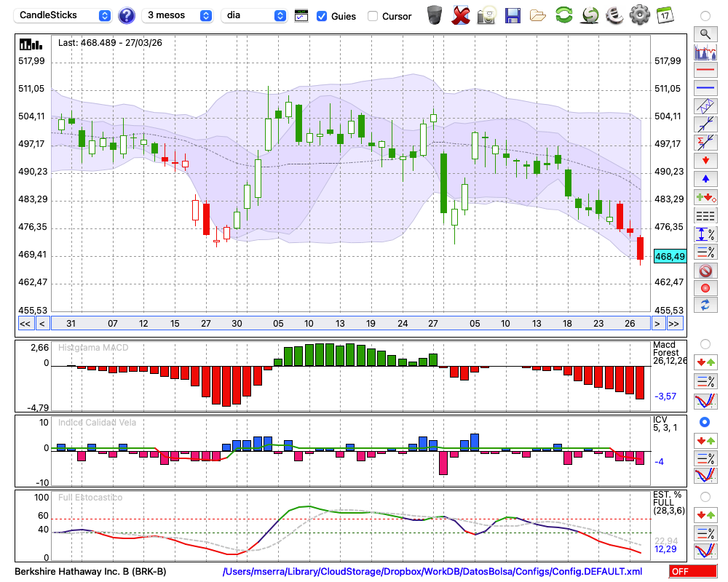Select the radio button beside ICV panel
Screen dimensions: 728x582
click(x=705, y=422)
